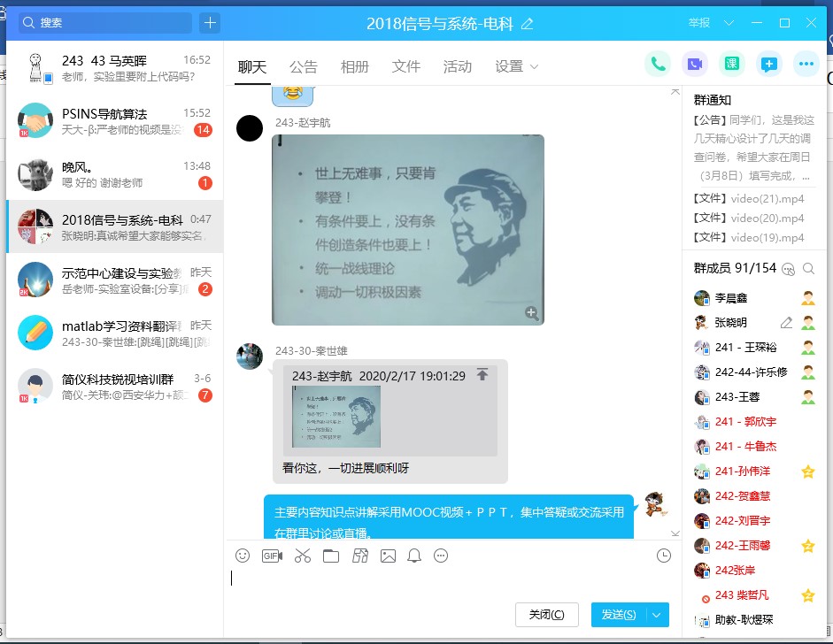Use the screenshot (scissors) tool
833x644 pixels.
301,556
